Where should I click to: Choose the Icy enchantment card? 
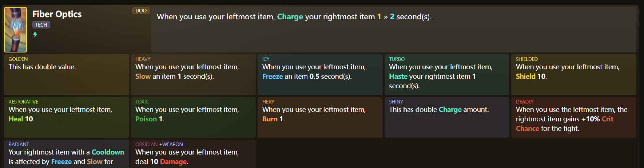(x=320, y=75)
